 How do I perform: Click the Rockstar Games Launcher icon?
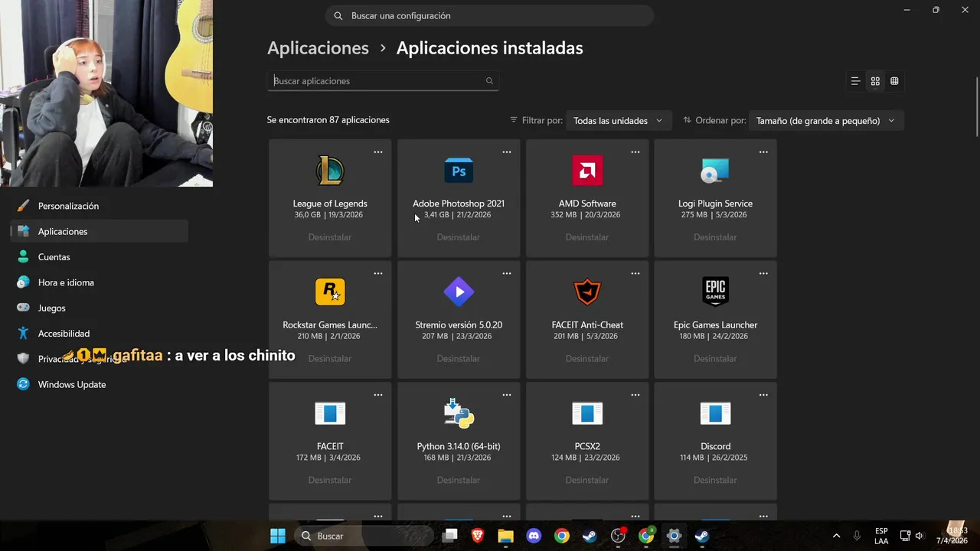[330, 292]
